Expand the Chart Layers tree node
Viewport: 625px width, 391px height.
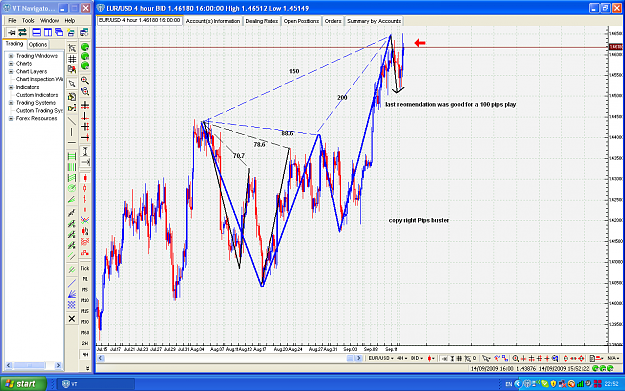[11, 71]
